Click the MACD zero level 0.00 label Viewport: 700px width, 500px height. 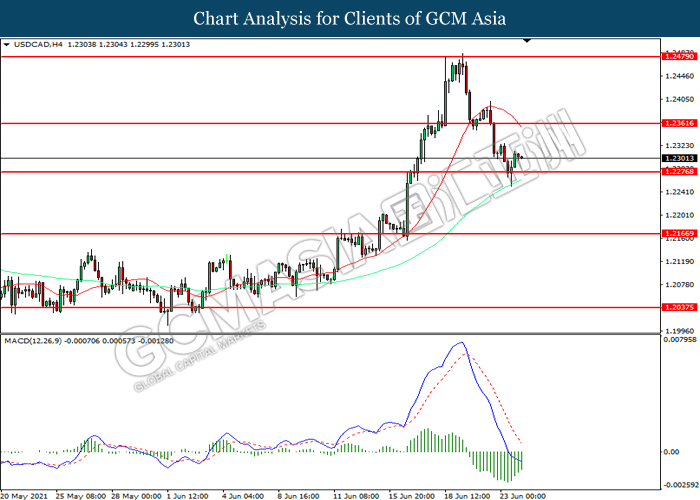(x=671, y=452)
